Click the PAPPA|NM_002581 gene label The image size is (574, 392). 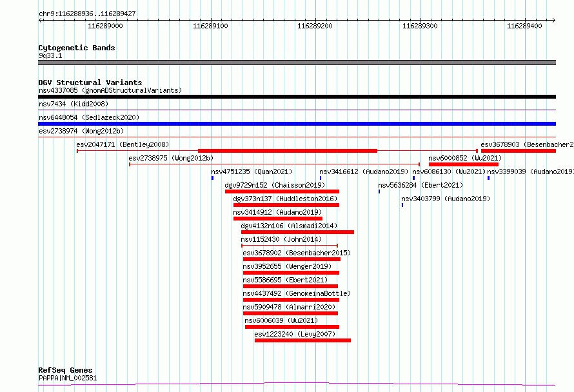68,378
